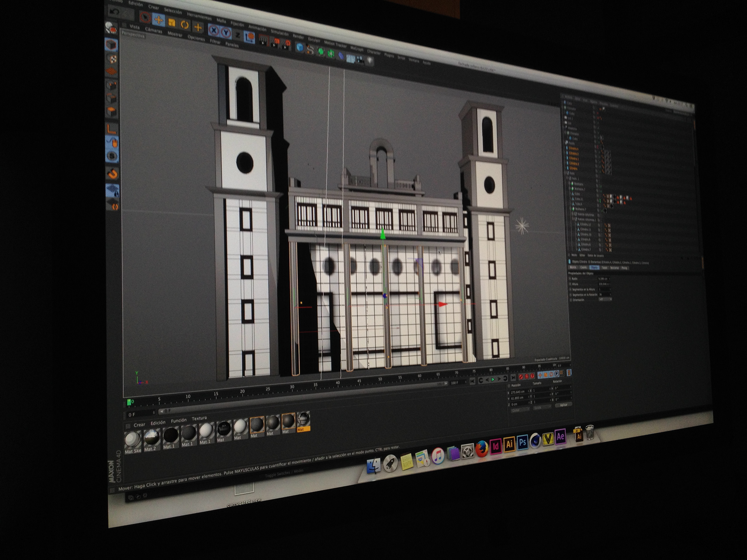
Task: Click the Undo arrow icon
Action: pyautogui.click(x=114, y=11)
